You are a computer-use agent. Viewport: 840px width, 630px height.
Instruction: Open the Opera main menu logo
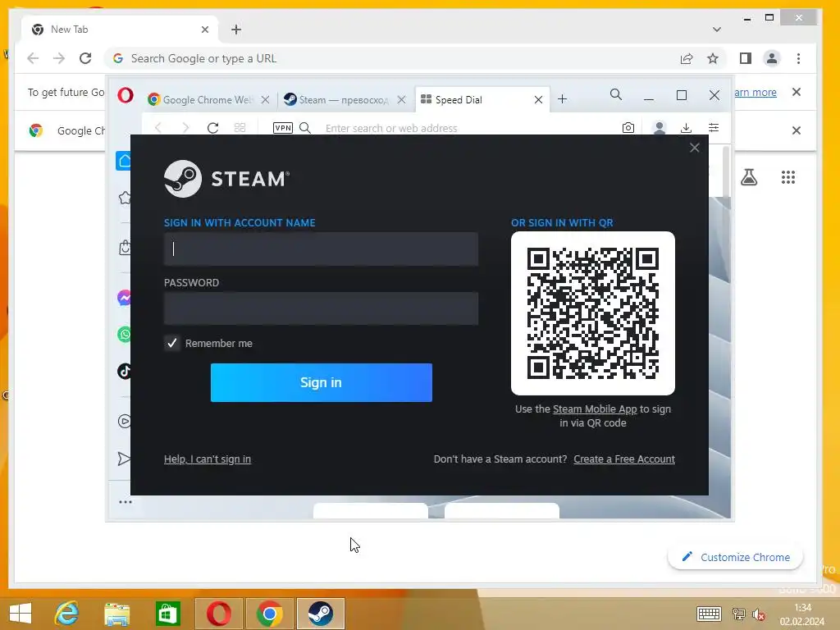[x=126, y=96]
